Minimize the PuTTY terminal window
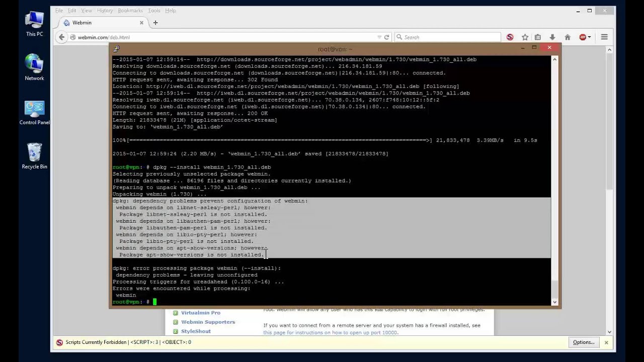The width and height of the screenshot is (644, 362). pyautogui.click(x=522, y=48)
